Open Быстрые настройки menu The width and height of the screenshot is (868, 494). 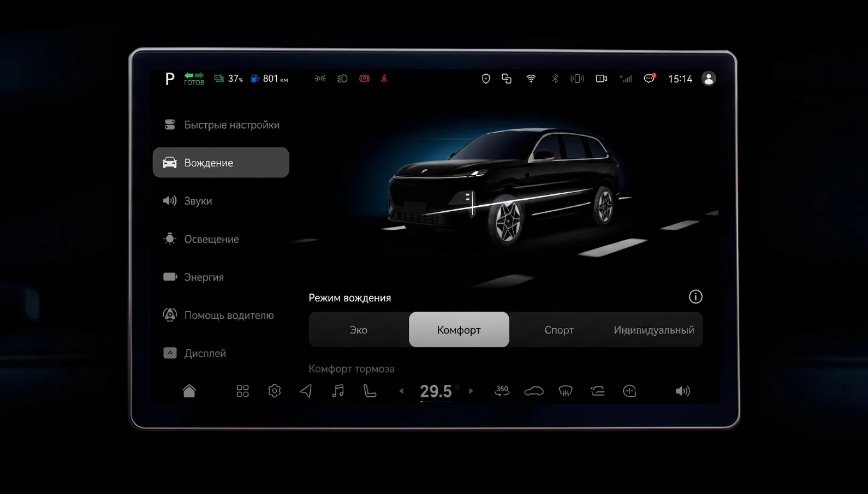coord(221,125)
